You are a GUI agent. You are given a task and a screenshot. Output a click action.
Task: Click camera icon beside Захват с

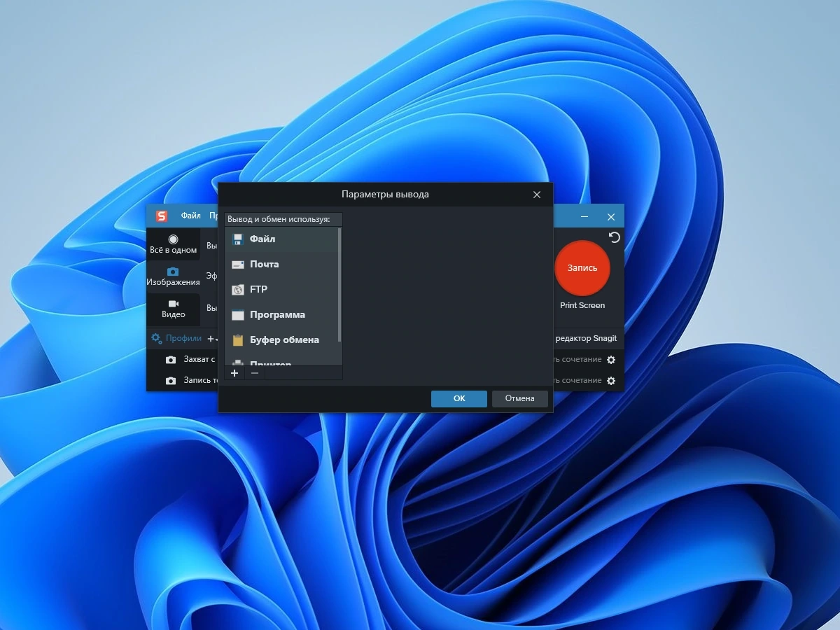coord(171,359)
